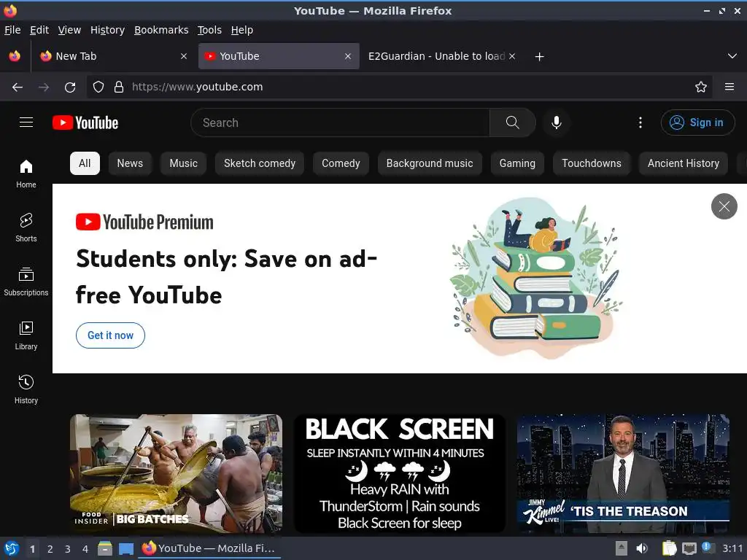Dismiss the YouTube Premium banner

click(724, 206)
